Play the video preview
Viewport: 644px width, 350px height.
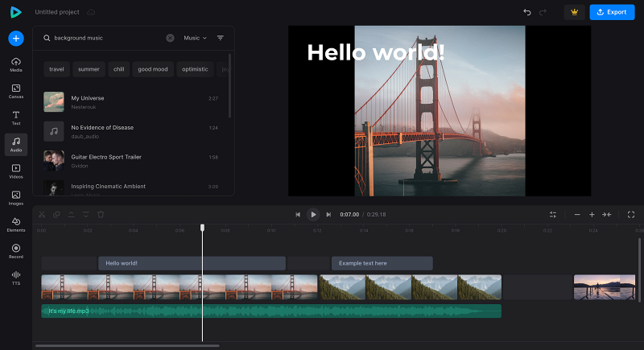(313, 215)
